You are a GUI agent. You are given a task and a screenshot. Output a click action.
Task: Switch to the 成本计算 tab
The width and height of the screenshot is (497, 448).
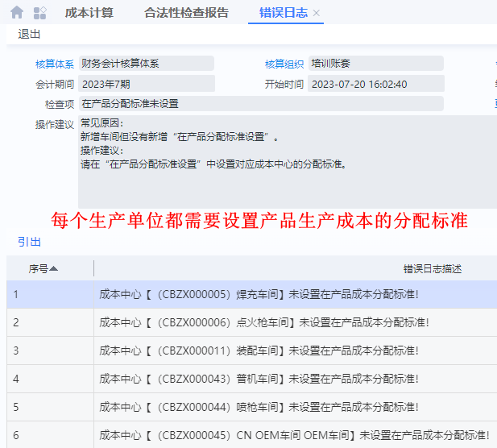click(x=89, y=13)
